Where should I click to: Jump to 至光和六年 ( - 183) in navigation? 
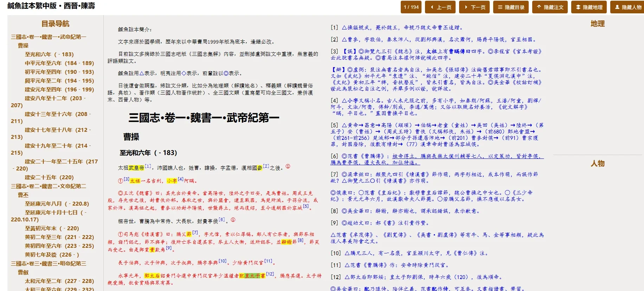[x=49, y=54]
